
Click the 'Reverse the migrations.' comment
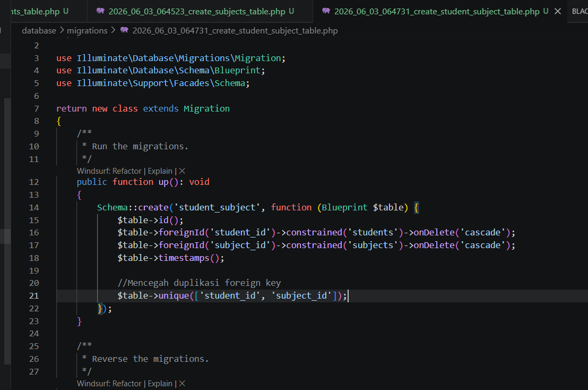pos(150,359)
